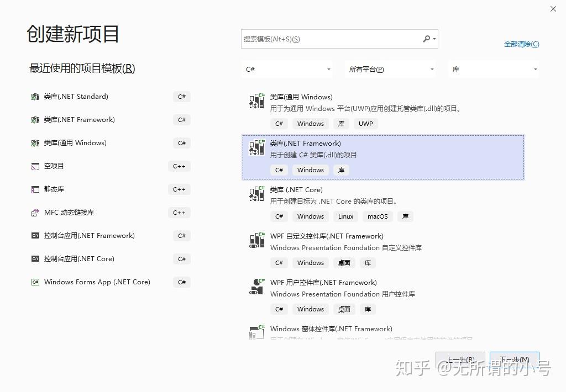
Task: Open the C# language dropdown
Action: (x=287, y=68)
